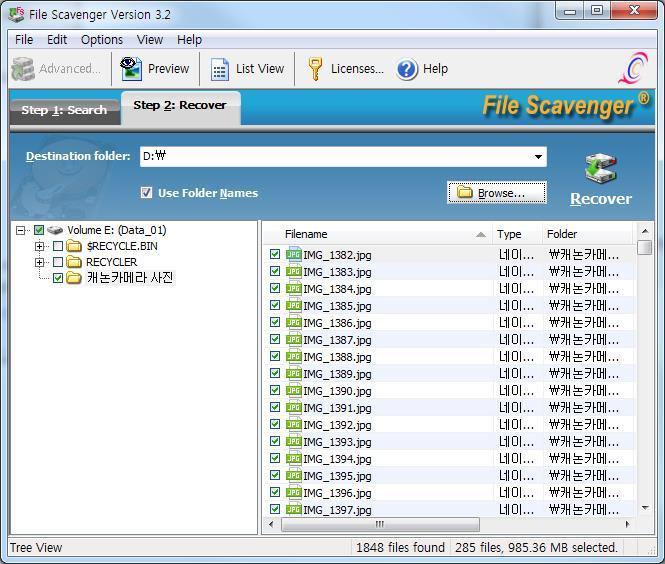The height and width of the screenshot is (564, 665).
Task: Click the scroll down arrow of file list
Action: click(x=645, y=508)
